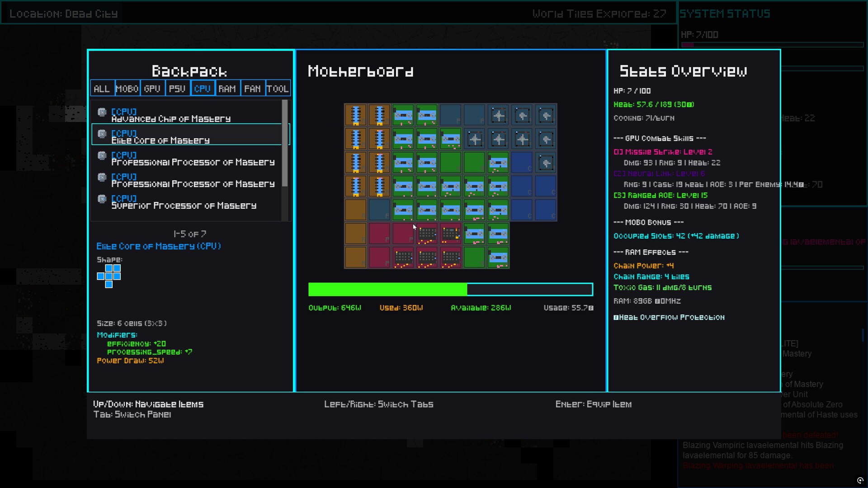
Task: Click the Elite Core of Mastery chip icon
Action: coord(102,134)
